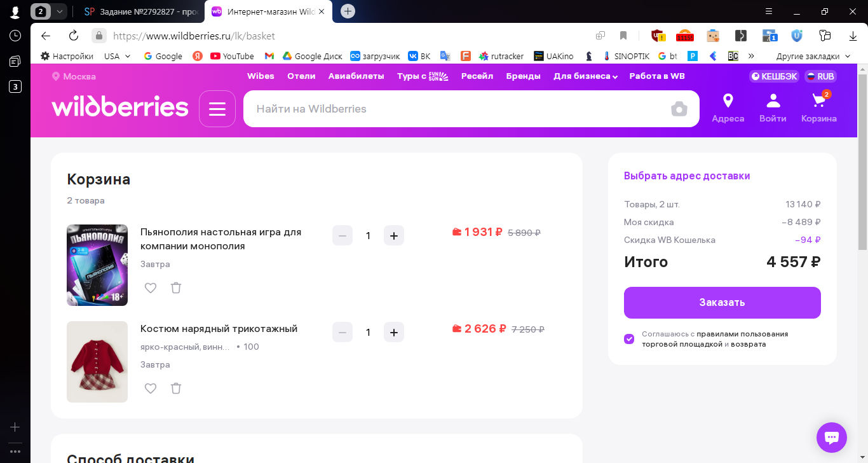
Task: Remove Костюм нарядный with trash icon
Action: pos(176,388)
